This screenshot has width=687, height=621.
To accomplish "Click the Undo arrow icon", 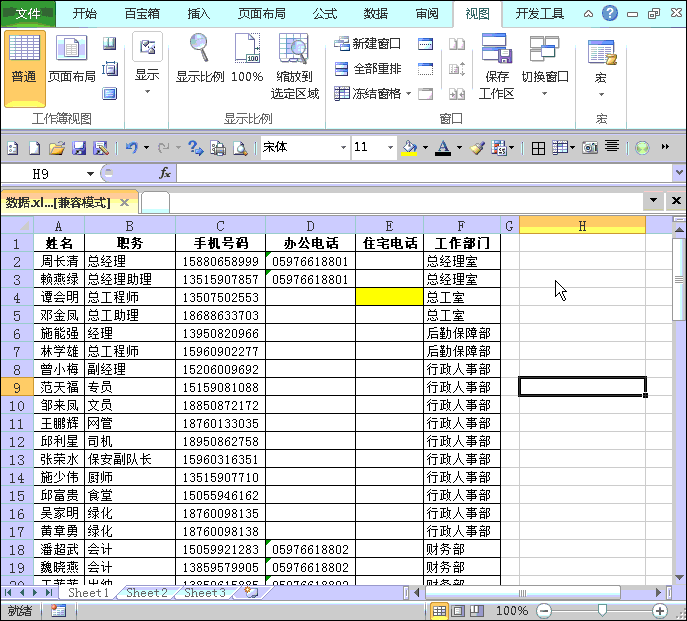I will point(131,148).
